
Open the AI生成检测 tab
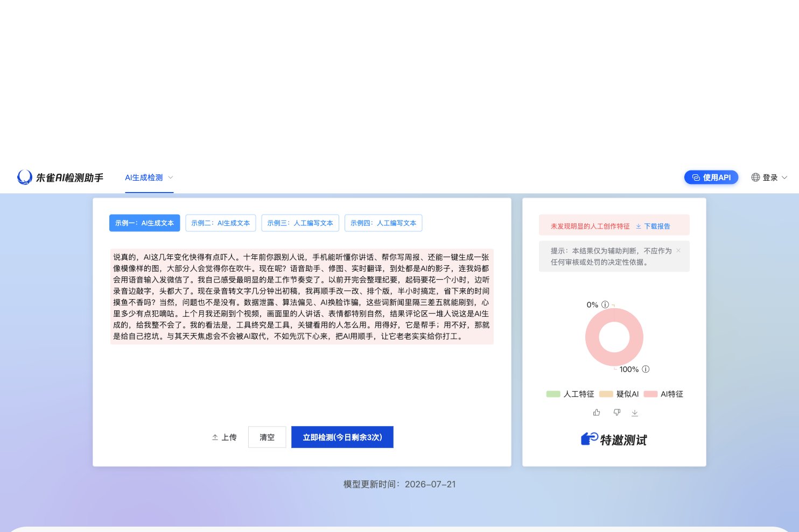coord(149,178)
